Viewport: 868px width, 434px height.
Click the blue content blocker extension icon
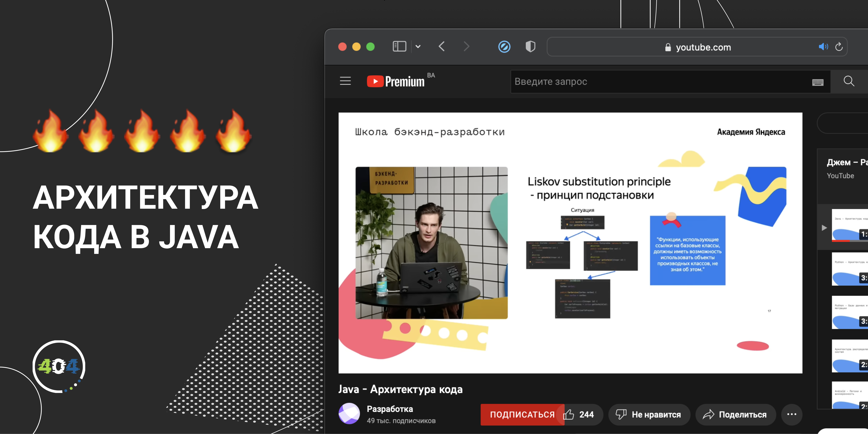pyautogui.click(x=504, y=47)
